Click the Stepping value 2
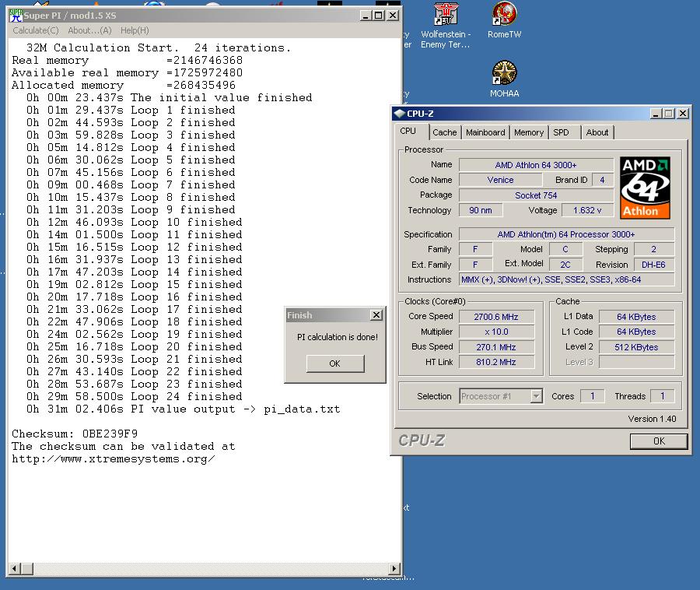 click(x=653, y=249)
